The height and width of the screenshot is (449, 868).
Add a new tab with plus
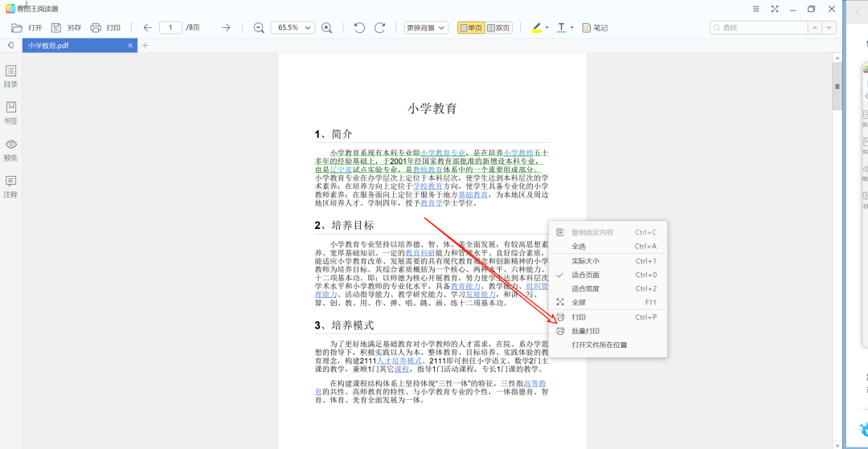coord(145,45)
